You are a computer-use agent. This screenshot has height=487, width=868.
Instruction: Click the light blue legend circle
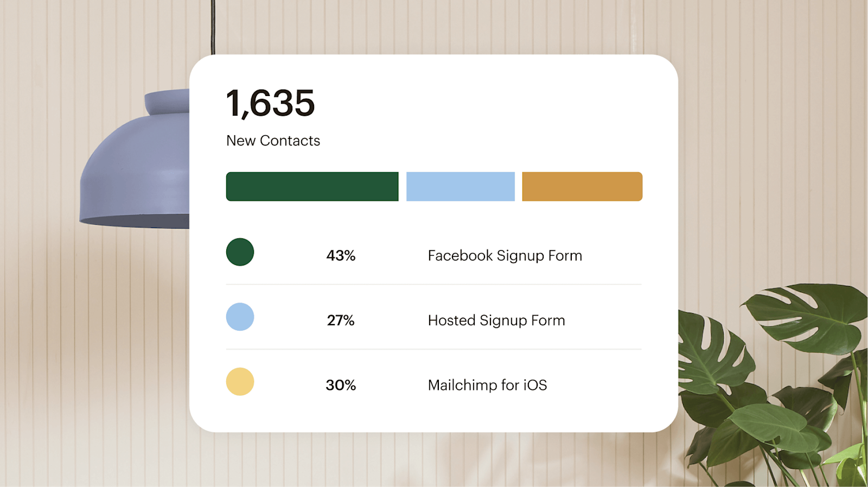(x=240, y=317)
